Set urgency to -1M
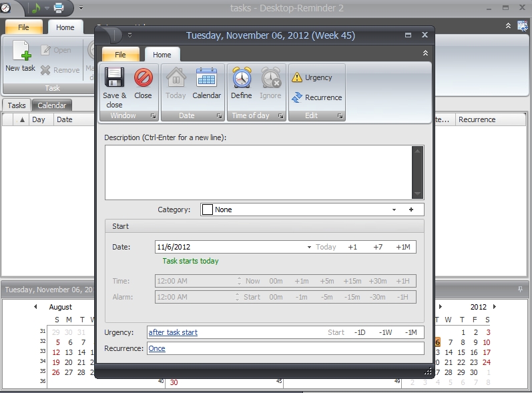This screenshot has width=532, height=393. 411,332
